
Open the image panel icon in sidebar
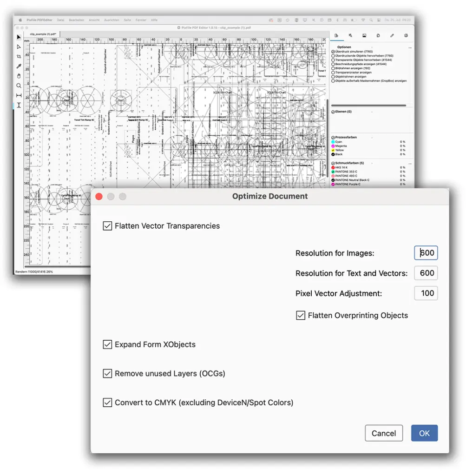tap(364, 35)
